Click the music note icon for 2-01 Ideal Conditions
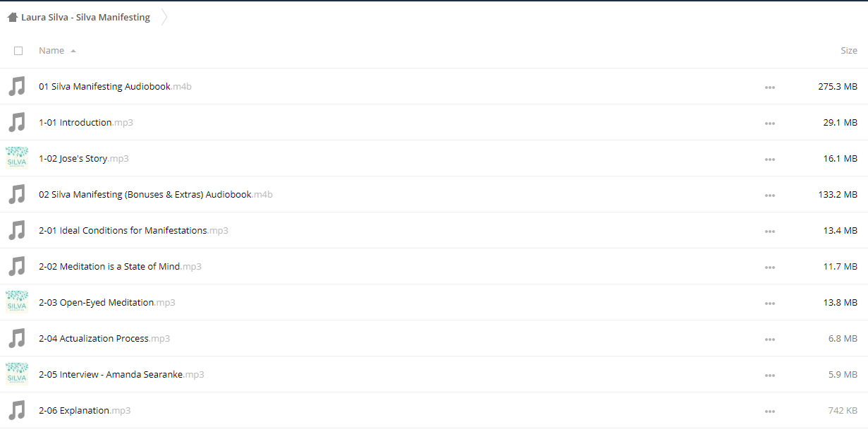The image size is (868, 432). (16, 231)
